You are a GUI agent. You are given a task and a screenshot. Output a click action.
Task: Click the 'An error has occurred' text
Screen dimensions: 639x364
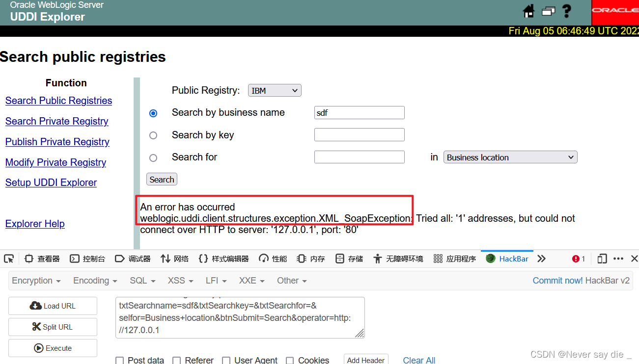[x=188, y=207]
